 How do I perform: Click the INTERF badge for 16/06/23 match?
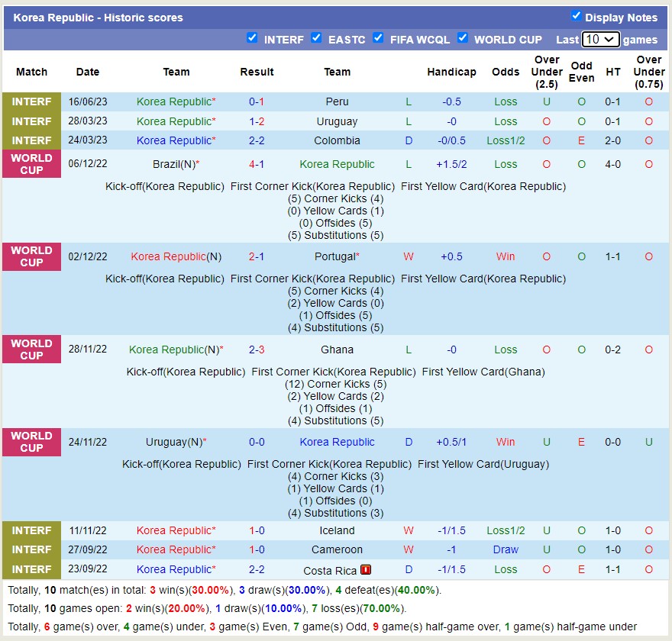(x=31, y=101)
